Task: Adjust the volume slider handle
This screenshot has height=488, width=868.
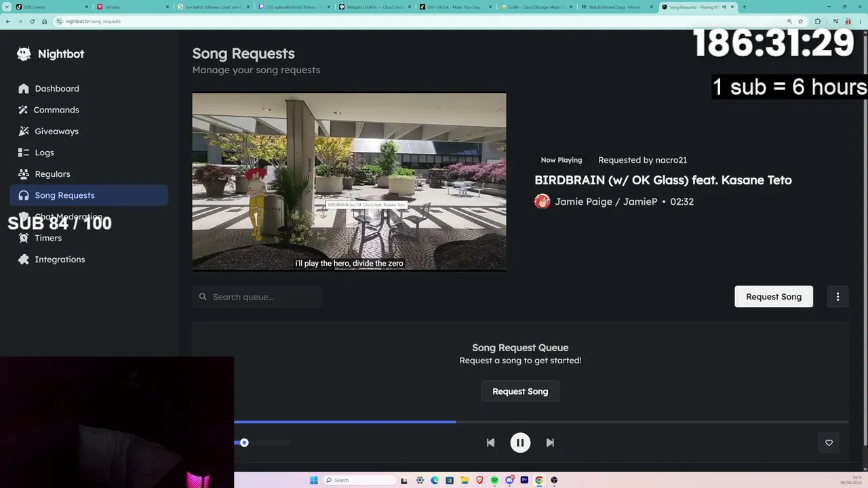Action: tap(244, 443)
